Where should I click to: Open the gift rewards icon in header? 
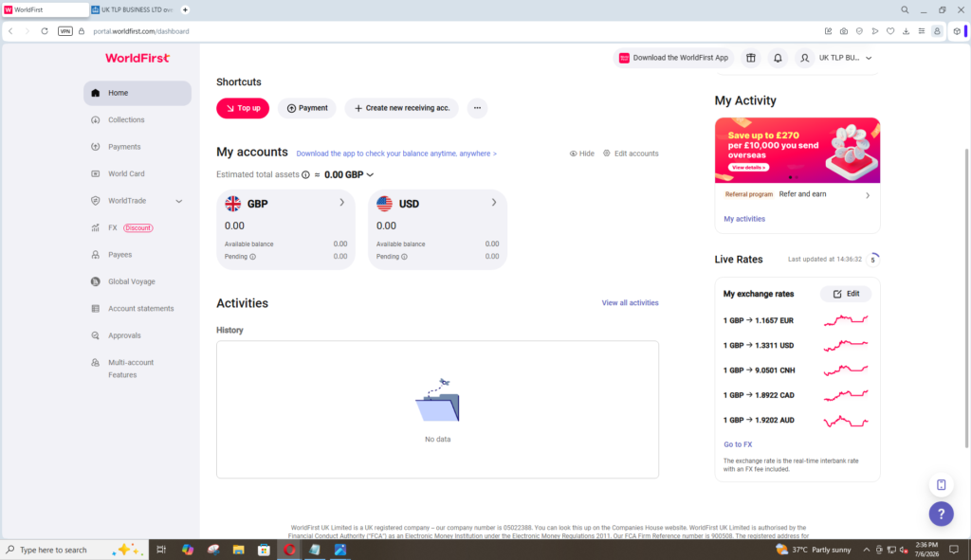(x=751, y=58)
